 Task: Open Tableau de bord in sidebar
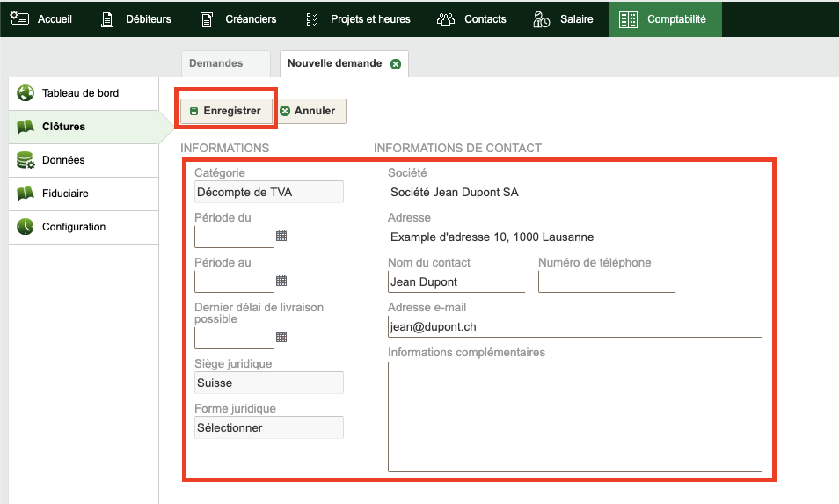(84, 93)
